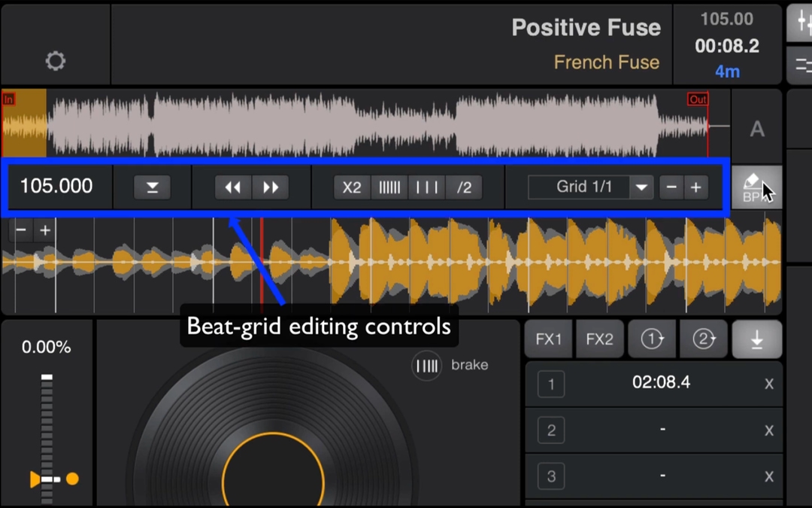Click the download cue-bank icon
812x508 pixels.
coord(756,339)
